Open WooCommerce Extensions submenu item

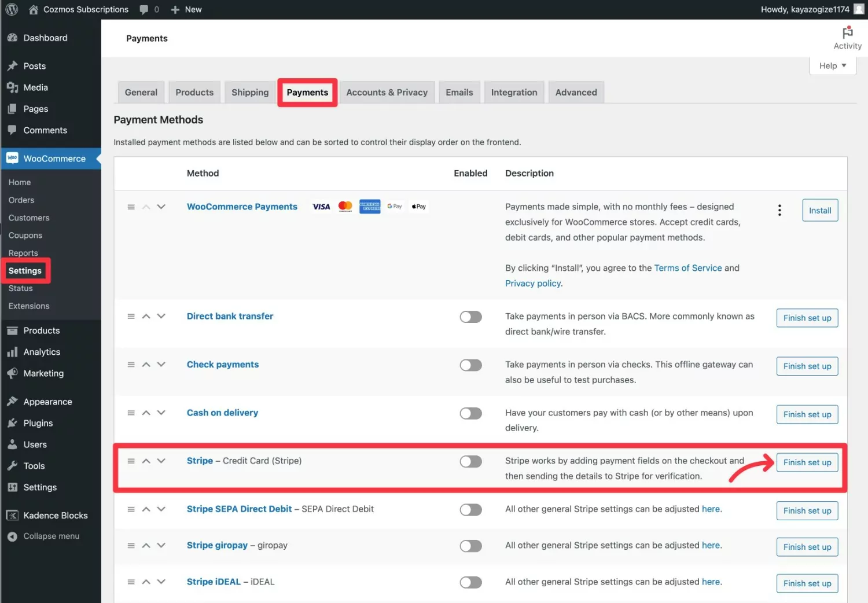pos(29,306)
